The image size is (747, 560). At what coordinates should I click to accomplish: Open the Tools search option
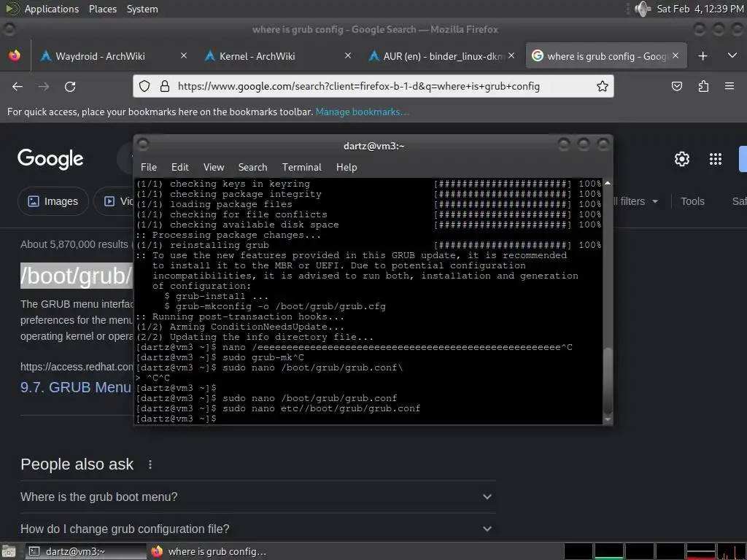[692, 201]
